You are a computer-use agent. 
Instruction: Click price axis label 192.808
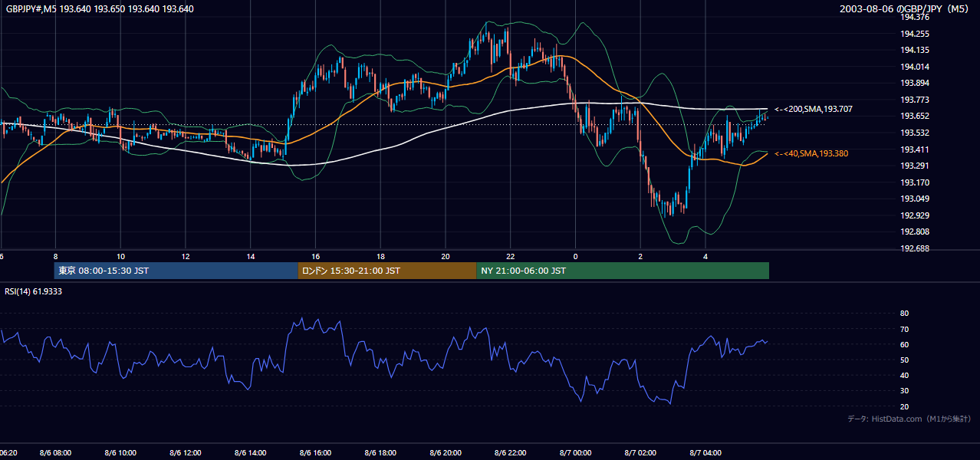pos(915,232)
